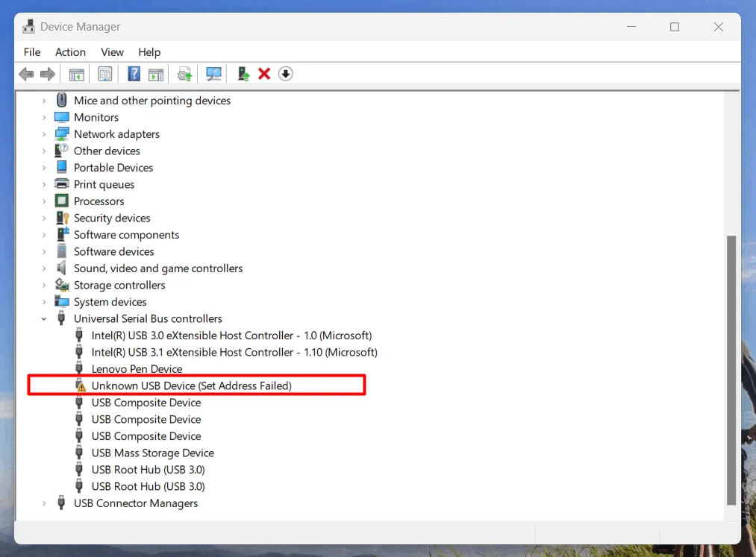This screenshot has width=756, height=557.
Task: Maximize the Device Manager window
Action: (x=675, y=27)
